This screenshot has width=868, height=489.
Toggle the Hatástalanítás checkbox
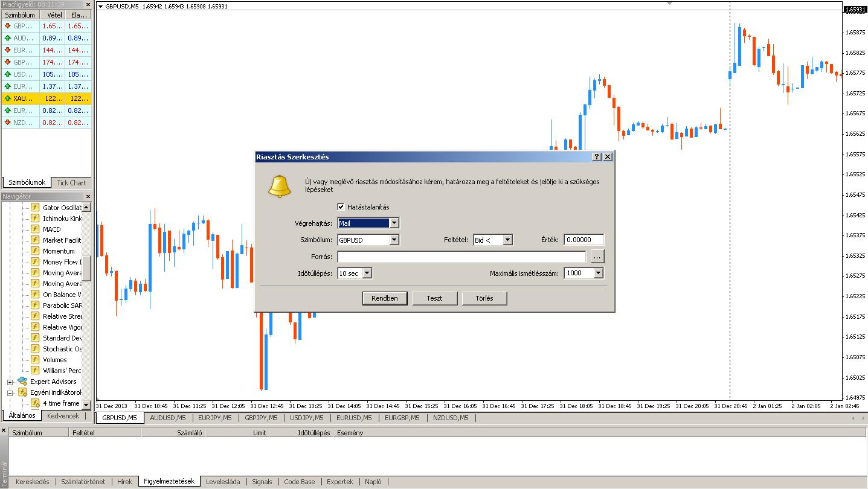(341, 207)
